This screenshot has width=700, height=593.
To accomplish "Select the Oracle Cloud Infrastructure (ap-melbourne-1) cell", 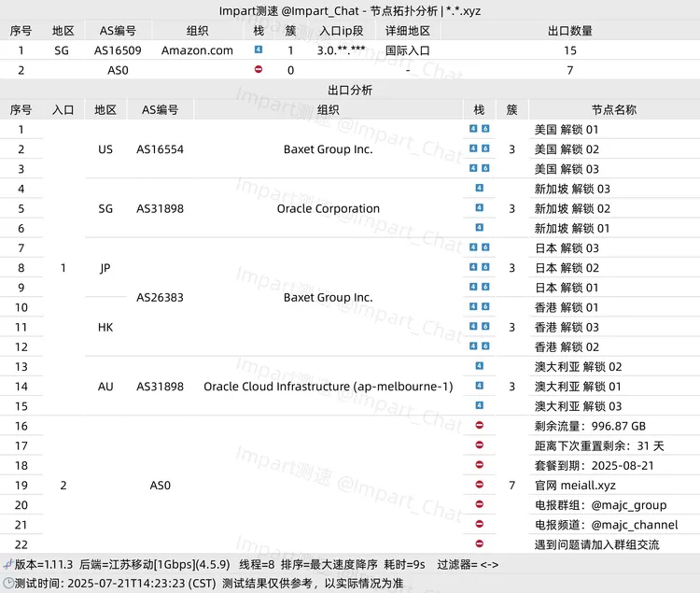I will pyautogui.click(x=328, y=386).
